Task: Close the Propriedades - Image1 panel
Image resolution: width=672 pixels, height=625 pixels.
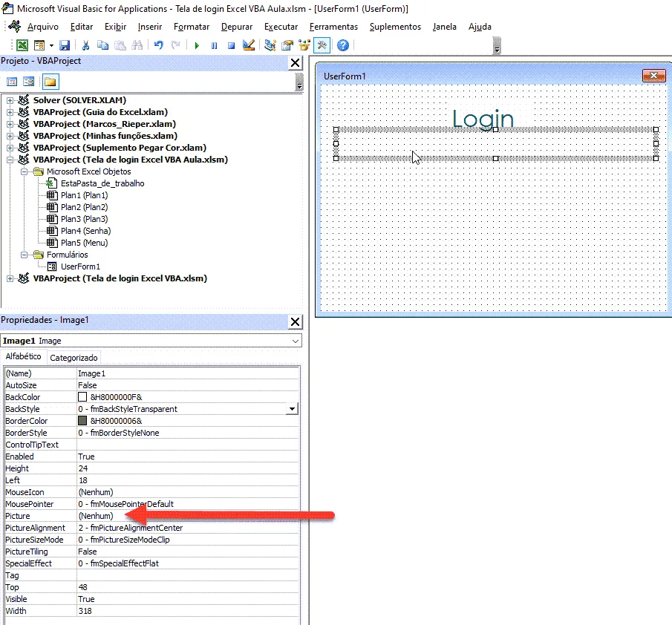Action: click(x=296, y=321)
